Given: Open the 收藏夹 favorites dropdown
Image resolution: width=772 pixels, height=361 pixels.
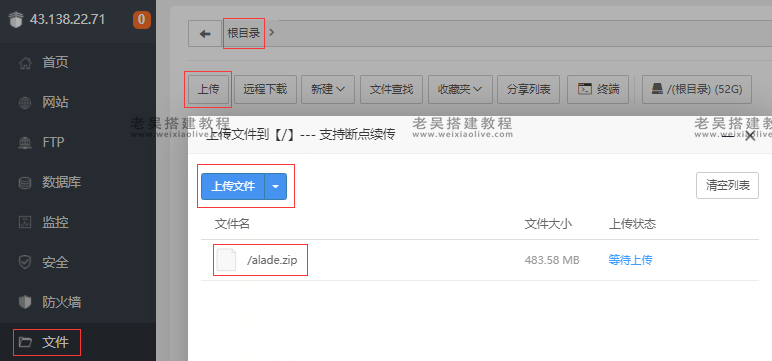Looking at the screenshot, I should 460,89.
